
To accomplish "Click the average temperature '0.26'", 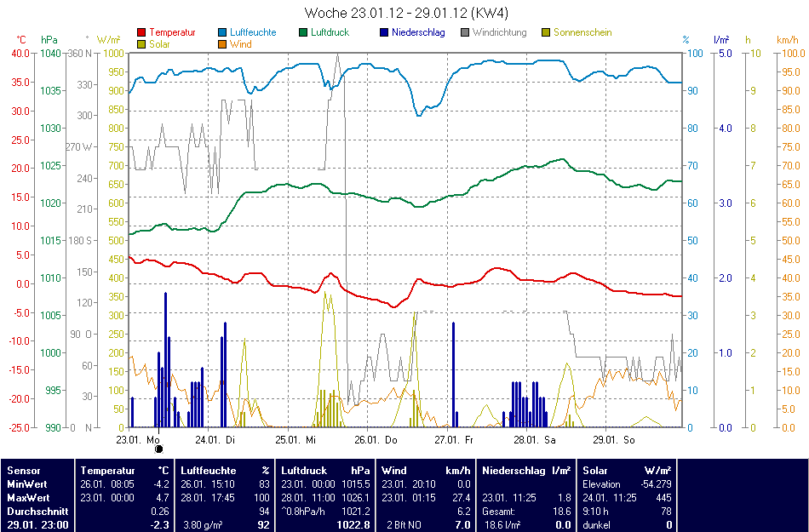I will pyautogui.click(x=160, y=512).
